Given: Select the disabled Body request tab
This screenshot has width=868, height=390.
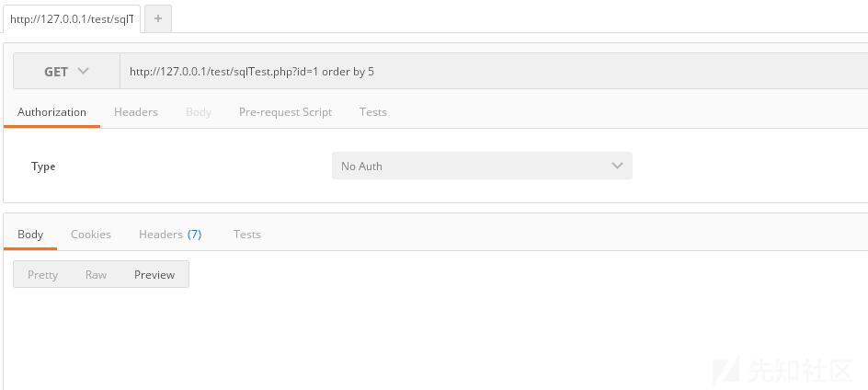Looking at the screenshot, I should click(199, 112).
